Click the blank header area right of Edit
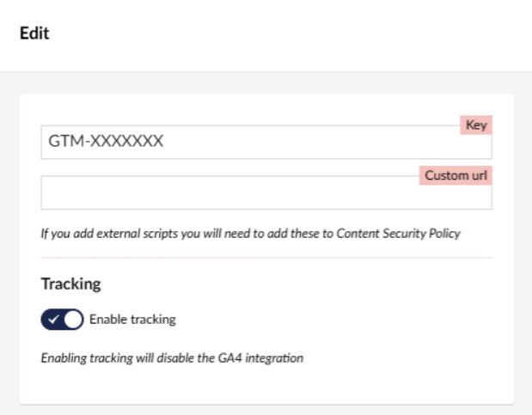Screen dimensions: 532x415 click(301, 34)
